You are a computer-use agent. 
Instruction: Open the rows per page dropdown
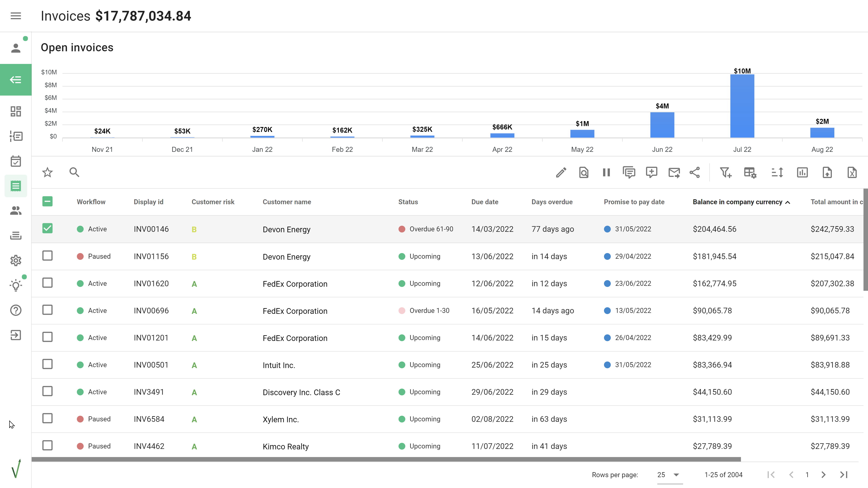[x=669, y=475]
